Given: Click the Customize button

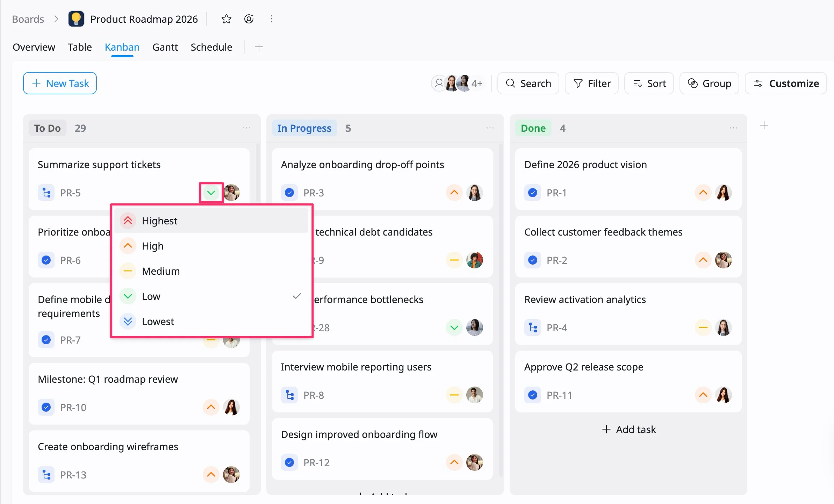Looking at the screenshot, I should click(x=786, y=83).
